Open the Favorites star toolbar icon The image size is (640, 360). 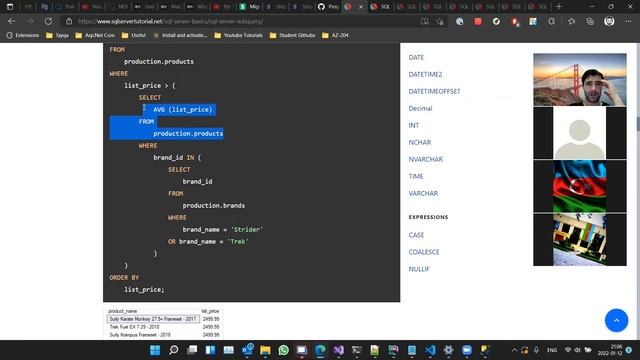(x=571, y=22)
